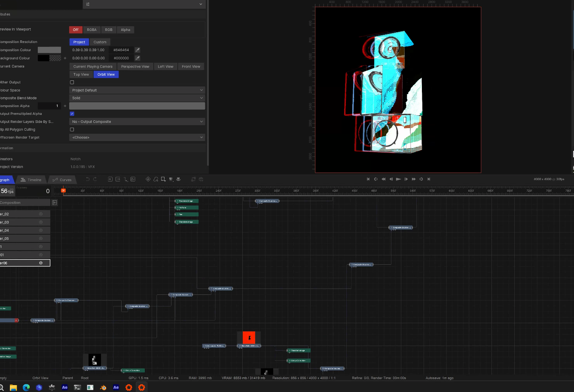Click the export arrow-out-of-box toolbar icon
Image resolution: width=574 pixels, height=392 pixels.
click(x=118, y=179)
